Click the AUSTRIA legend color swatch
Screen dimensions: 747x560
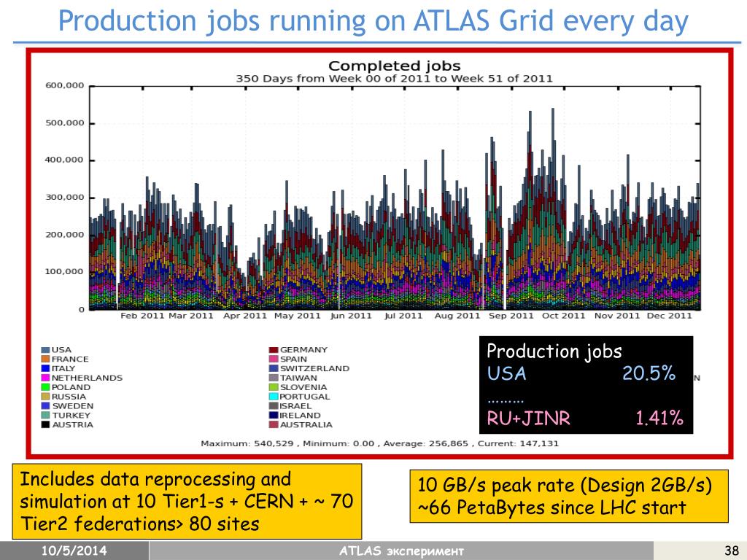(45, 425)
